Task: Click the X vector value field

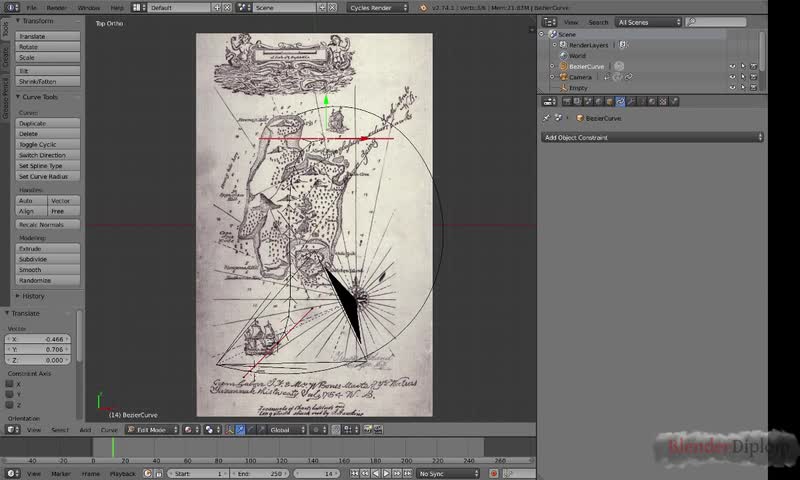Action: 38,339
